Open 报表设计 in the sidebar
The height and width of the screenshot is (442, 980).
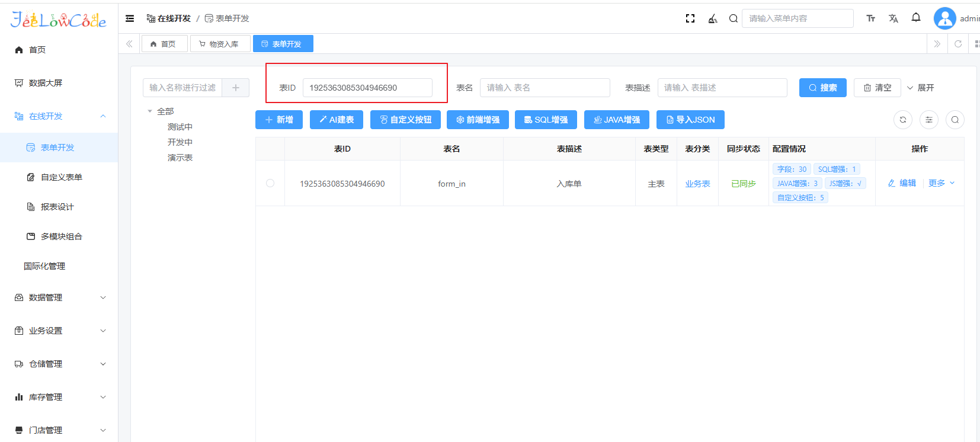pyautogui.click(x=57, y=207)
